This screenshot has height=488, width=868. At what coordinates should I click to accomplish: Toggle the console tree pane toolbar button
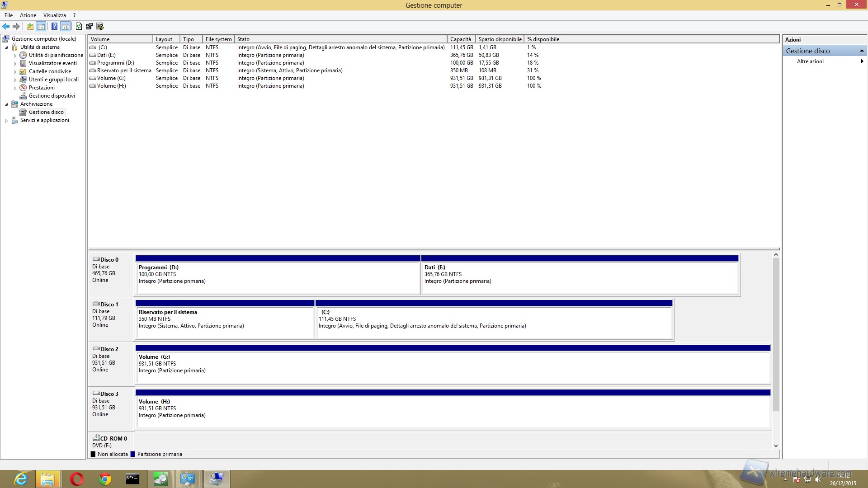(x=41, y=26)
